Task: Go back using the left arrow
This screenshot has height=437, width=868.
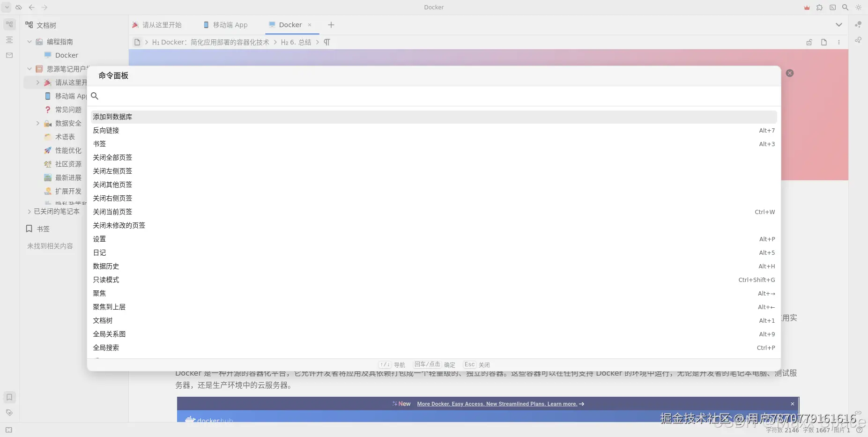Action: coord(32,7)
